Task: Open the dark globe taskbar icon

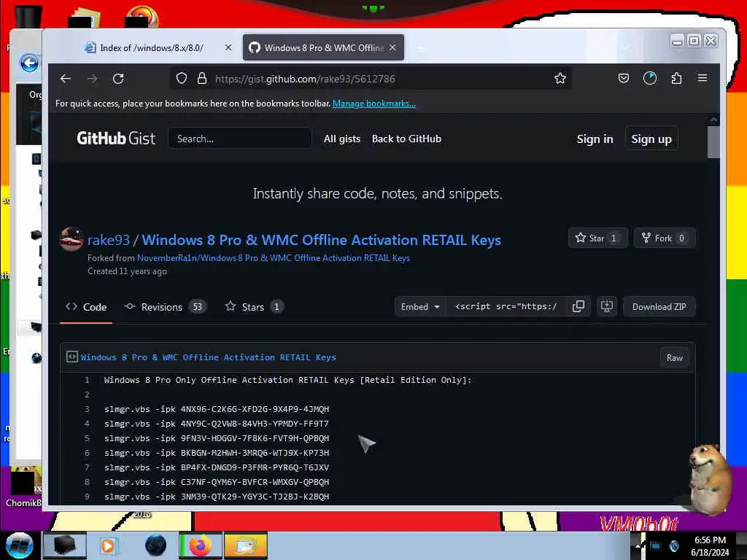Action: [156, 545]
